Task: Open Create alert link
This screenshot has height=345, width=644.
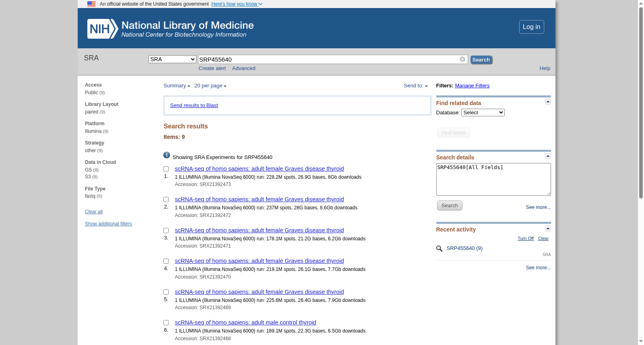Action: (x=212, y=68)
